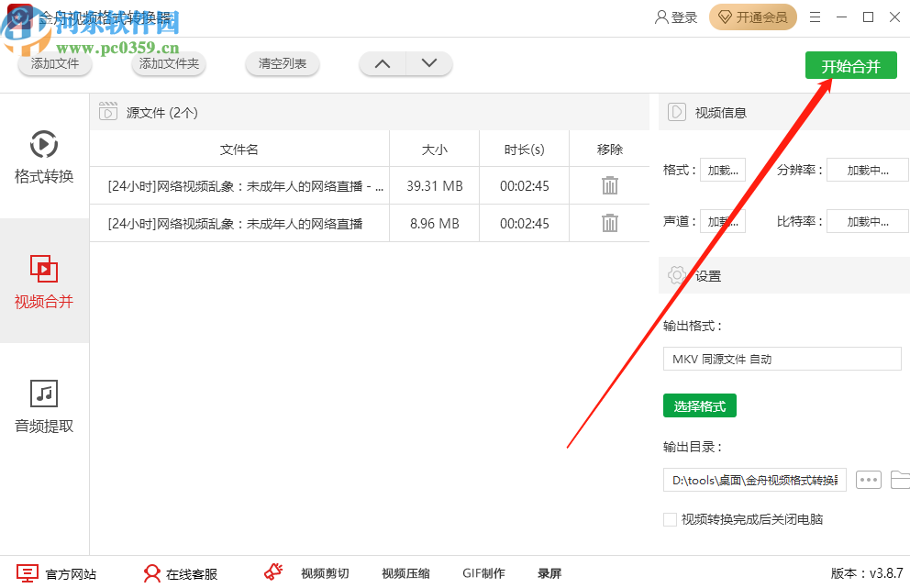Start merging with 开始合并 button
The height and width of the screenshot is (588, 910).
850,66
